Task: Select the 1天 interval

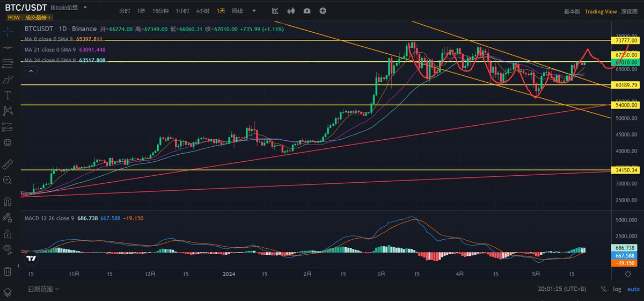Action: pos(221,11)
